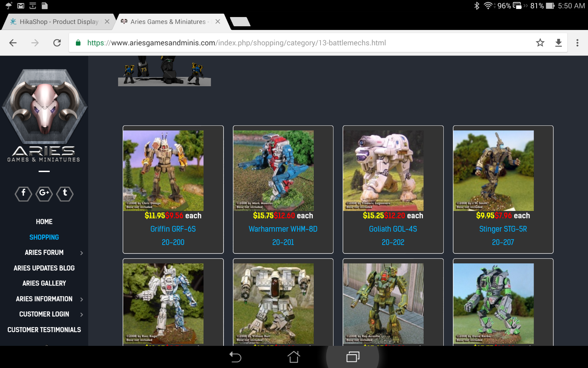Open the CUSTOMER TESTIMONIALS menu item
This screenshot has height=368, width=588.
[x=44, y=330]
